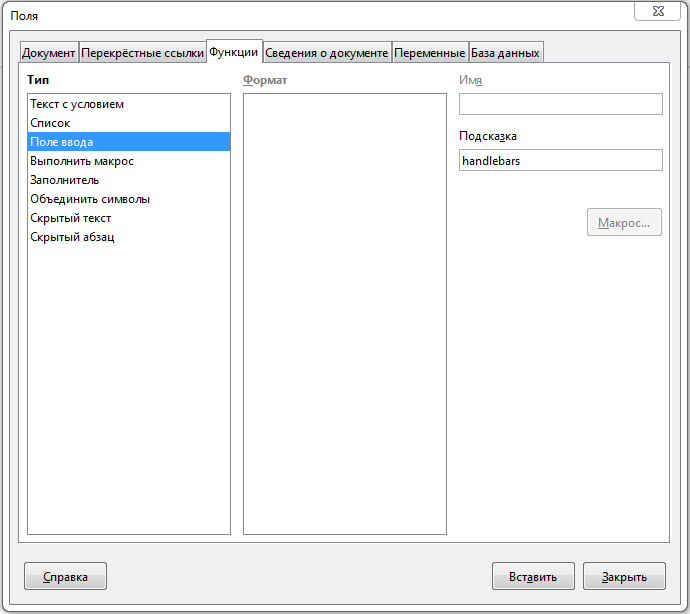Switch to the Документ tab
The image size is (690, 614).
pos(48,53)
